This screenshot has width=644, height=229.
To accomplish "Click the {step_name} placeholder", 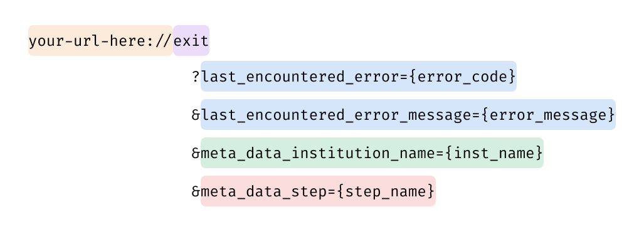I will tap(385, 191).
